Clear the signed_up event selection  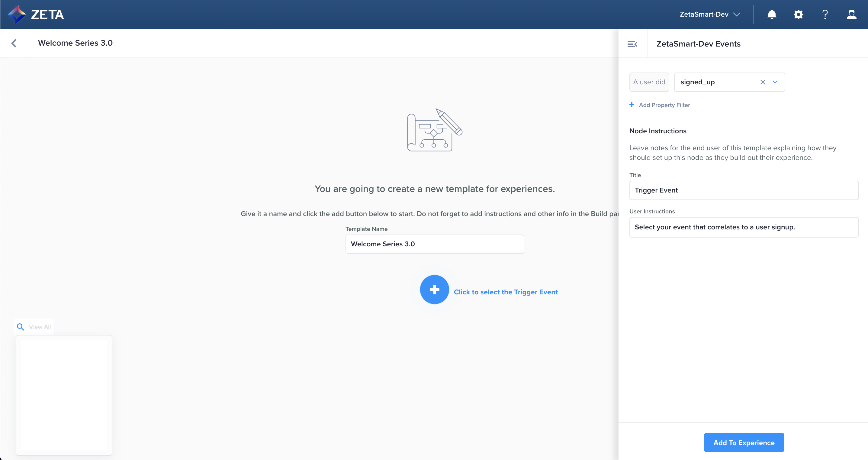763,82
